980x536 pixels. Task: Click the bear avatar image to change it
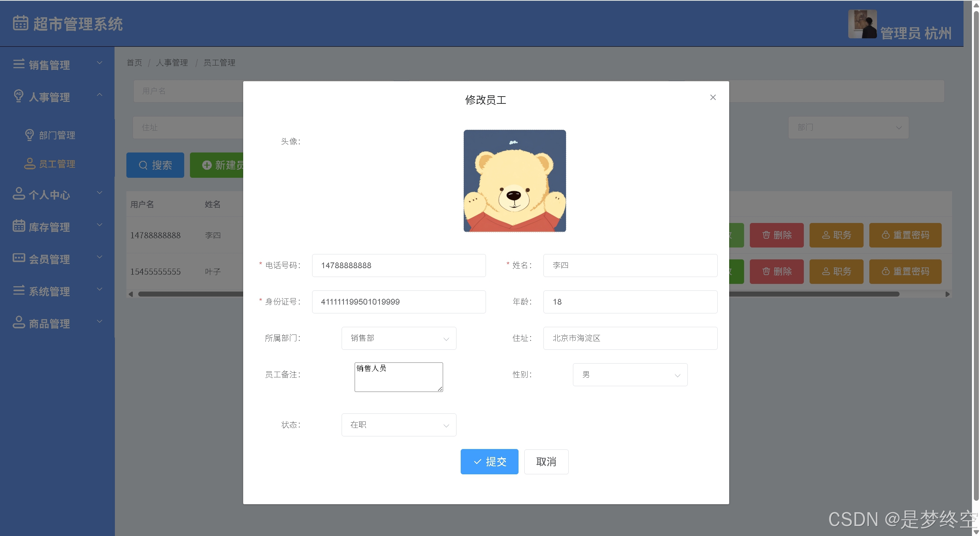tap(514, 181)
